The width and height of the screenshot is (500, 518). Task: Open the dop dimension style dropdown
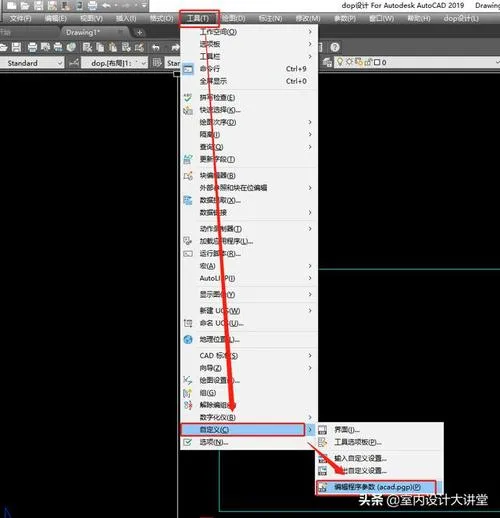point(115,63)
